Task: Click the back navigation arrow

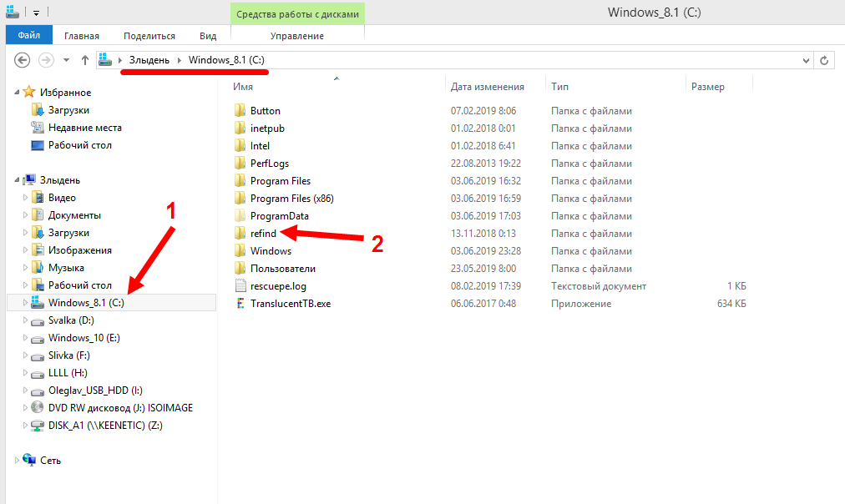Action: click(x=23, y=59)
